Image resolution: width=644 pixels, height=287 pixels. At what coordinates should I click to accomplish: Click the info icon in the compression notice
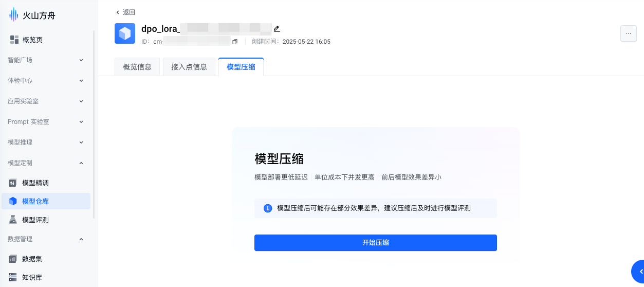click(x=267, y=208)
